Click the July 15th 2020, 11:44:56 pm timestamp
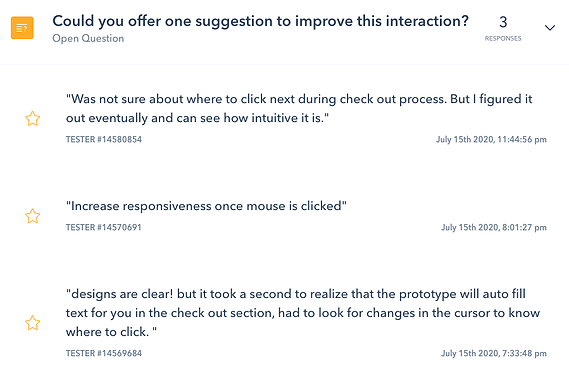 (491, 140)
